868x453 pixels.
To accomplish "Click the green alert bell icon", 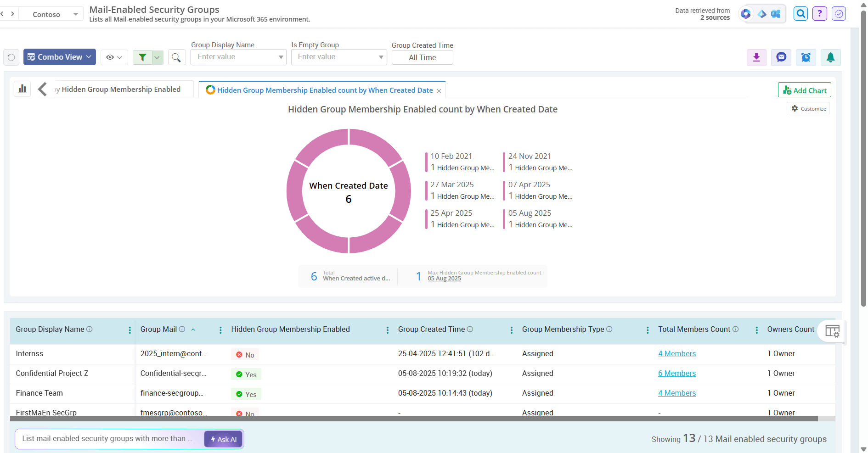I will tap(830, 57).
